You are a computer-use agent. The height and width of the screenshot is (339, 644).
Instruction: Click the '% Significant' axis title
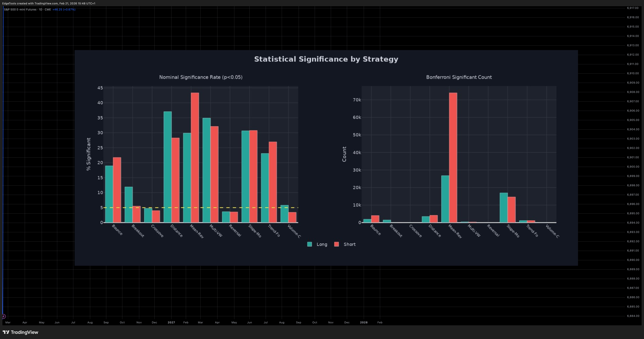89,154
